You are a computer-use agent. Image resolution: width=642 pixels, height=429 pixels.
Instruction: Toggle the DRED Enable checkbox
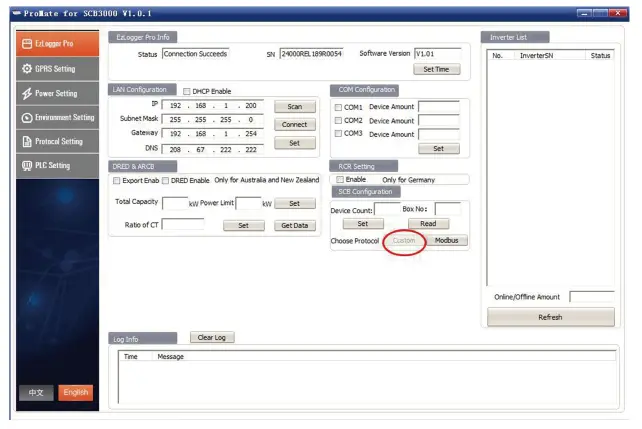tap(165, 181)
